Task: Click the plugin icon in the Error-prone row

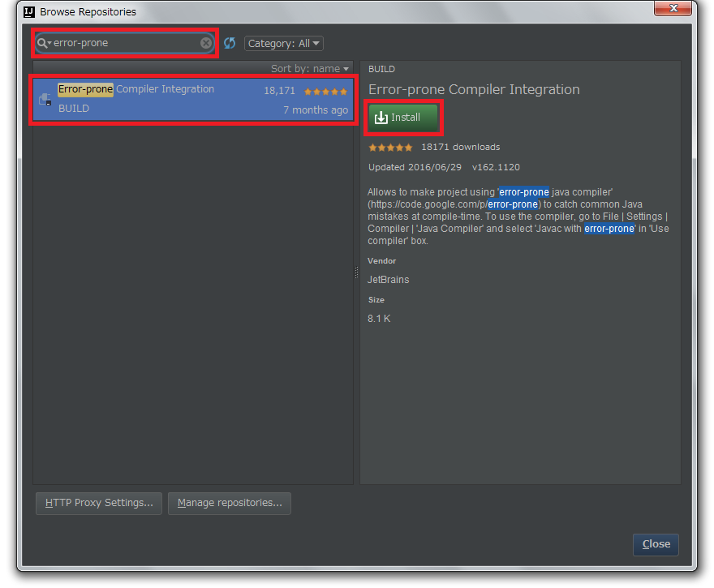Action: tap(45, 99)
